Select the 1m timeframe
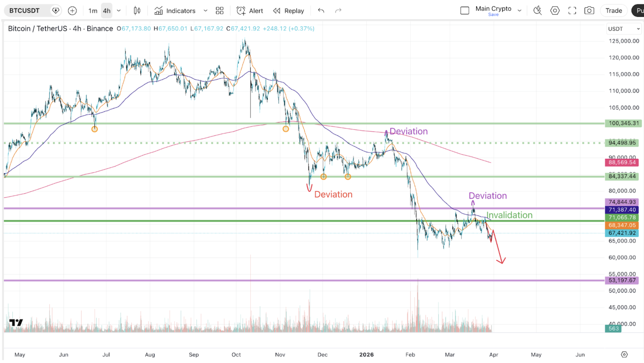644x363 pixels. (93, 11)
